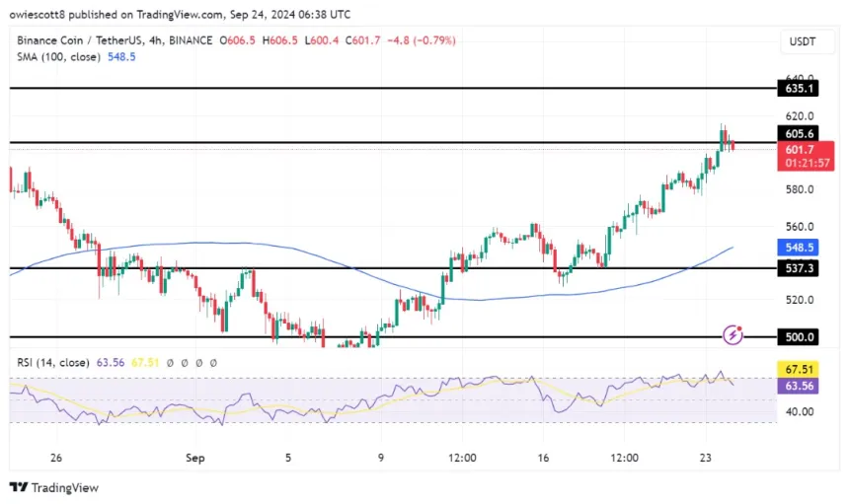Click the 16 date label on time axis
This screenshot has width=849, height=504.
click(x=543, y=458)
